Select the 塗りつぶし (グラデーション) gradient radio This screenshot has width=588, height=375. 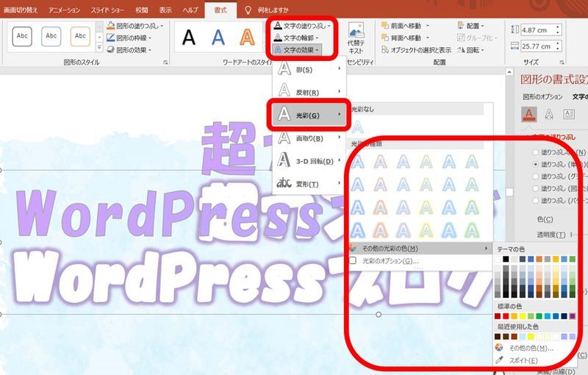click(x=536, y=176)
